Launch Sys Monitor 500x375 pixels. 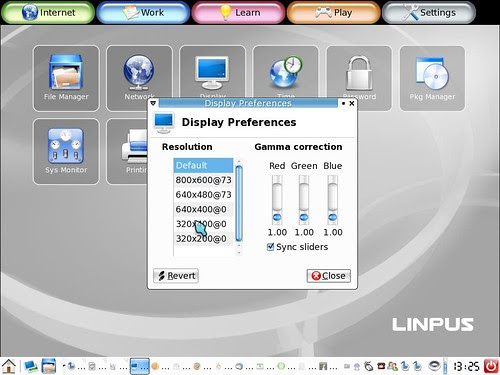click(66, 151)
